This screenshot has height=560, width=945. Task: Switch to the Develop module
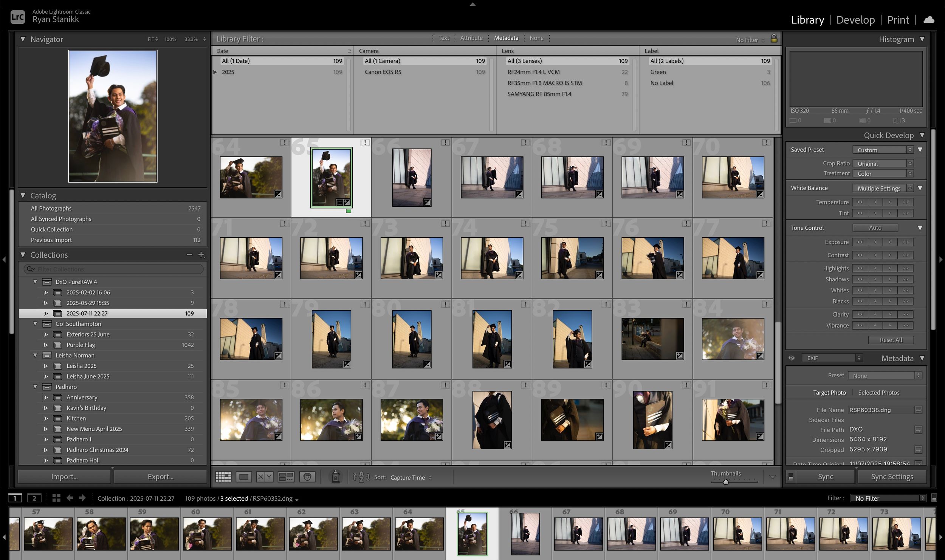855,20
